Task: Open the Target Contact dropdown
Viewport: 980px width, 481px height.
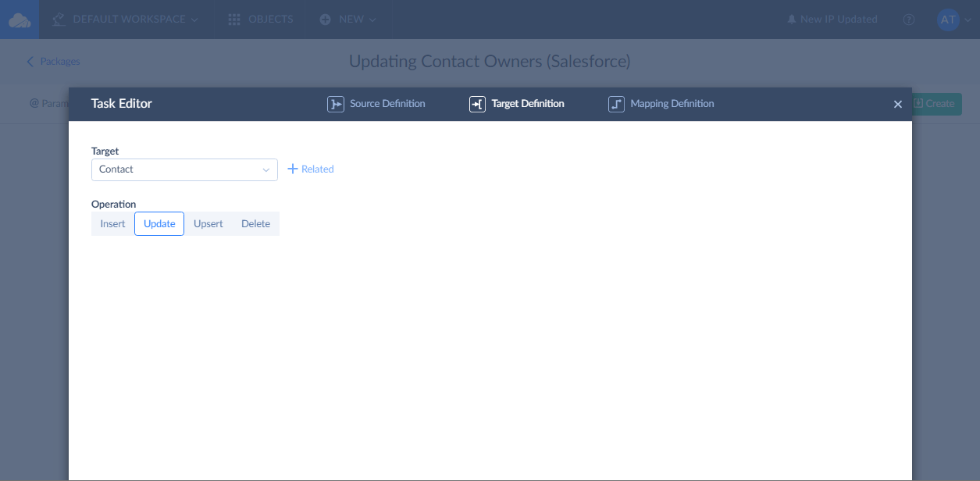Action: tap(184, 169)
